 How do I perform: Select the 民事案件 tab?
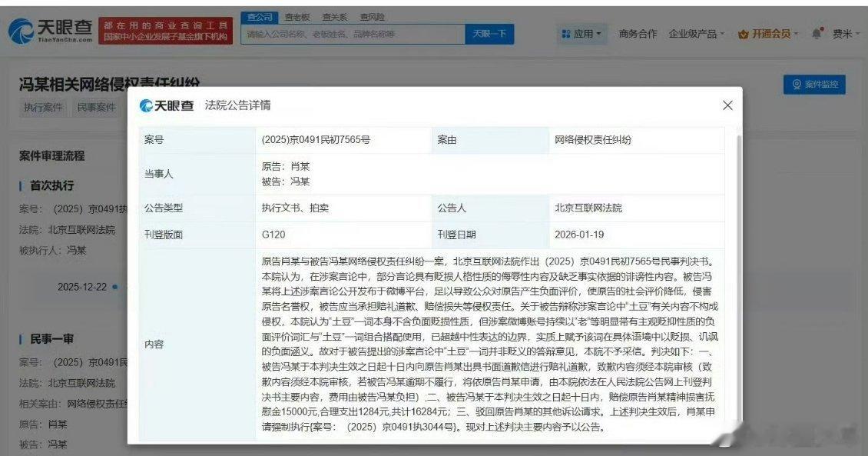pos(98,107)
